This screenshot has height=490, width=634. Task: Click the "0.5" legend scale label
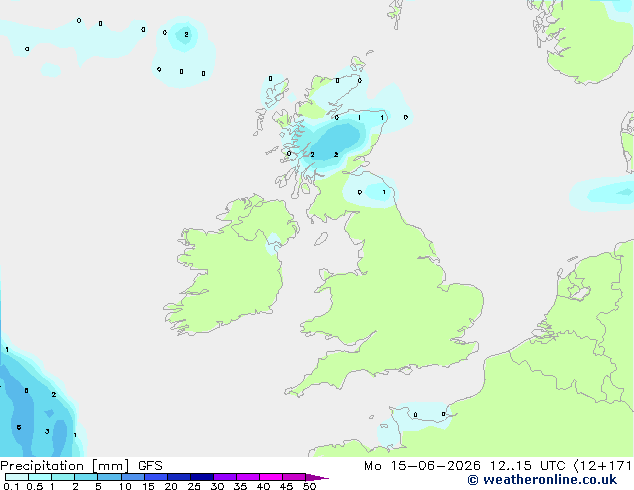[x=35, y=486]
